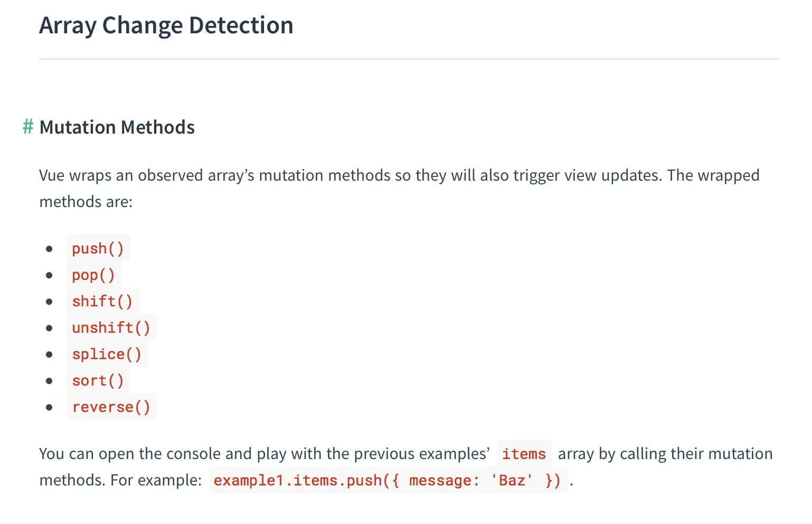The height and width of the screenshot is (524, 812).
Task: Click the bullet point beside reverse()
Action: coord(49,407)
